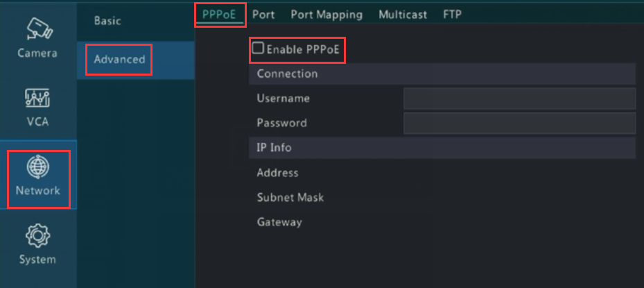
Task: Select the VCA analytics icon
Action: (37, 98)
